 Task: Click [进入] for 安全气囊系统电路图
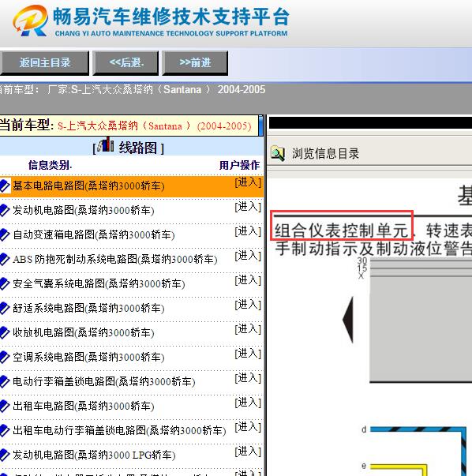(x=248, y=280)
